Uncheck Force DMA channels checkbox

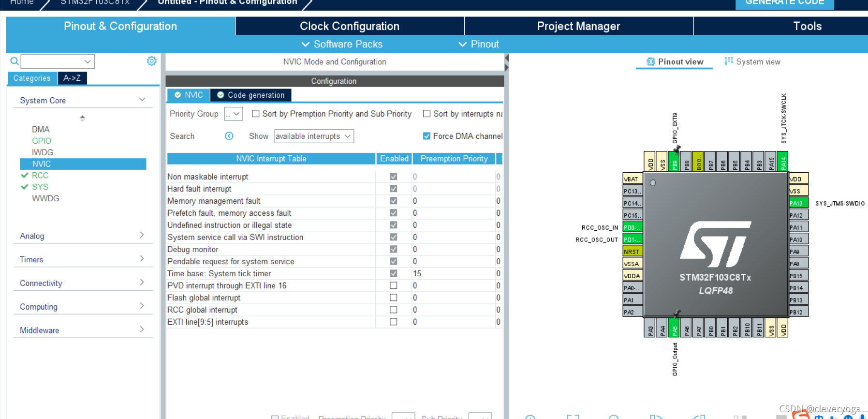click(x=427, y=136)
